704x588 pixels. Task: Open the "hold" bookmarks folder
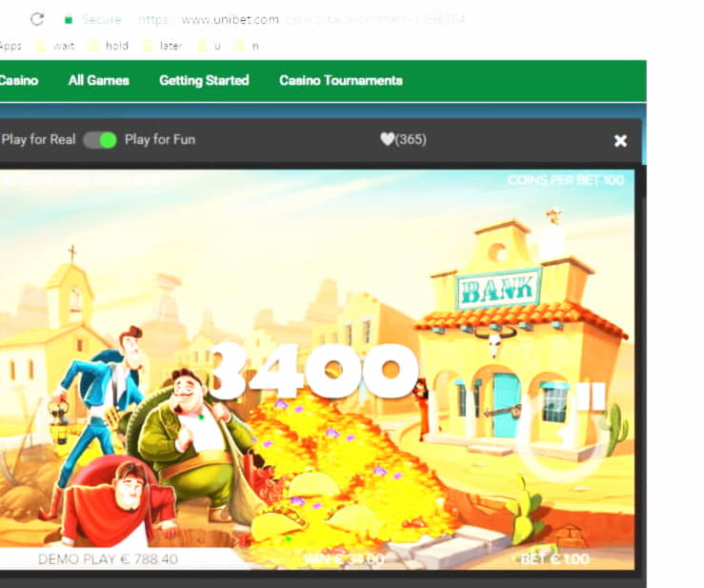pos(109,46)
